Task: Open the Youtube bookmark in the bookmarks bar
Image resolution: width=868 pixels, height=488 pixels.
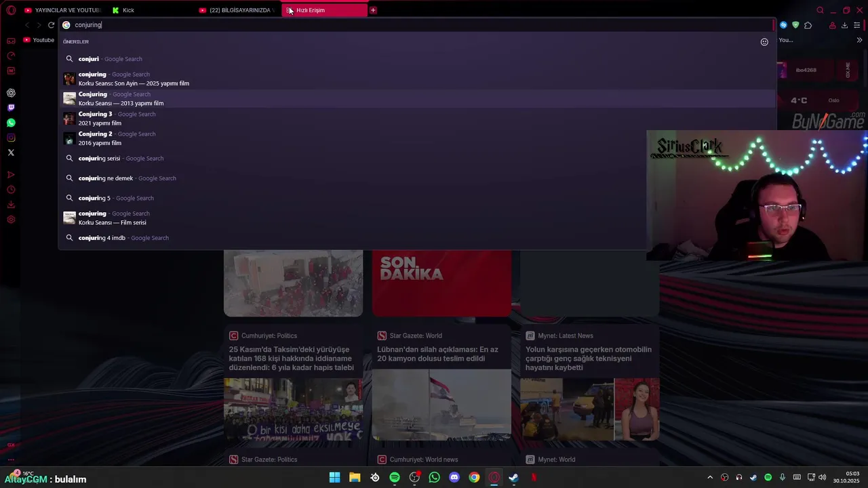Action: coord(39,40)
